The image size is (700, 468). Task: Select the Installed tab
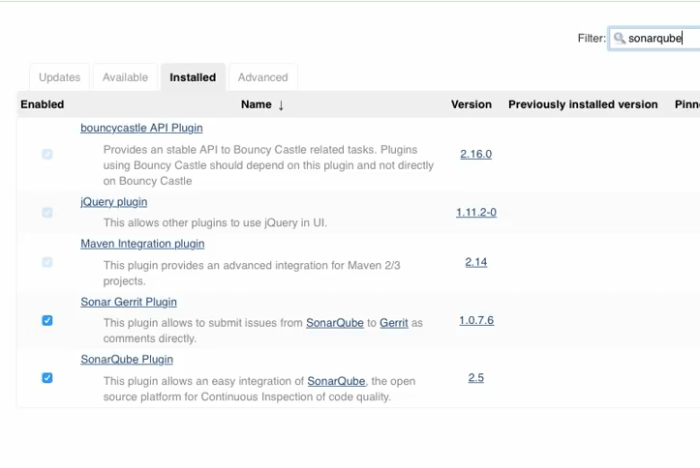[192, 77]
